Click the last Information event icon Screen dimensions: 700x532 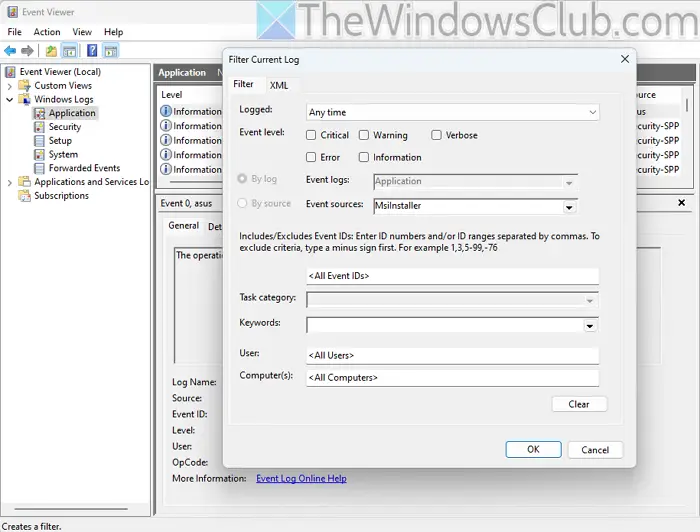[166, 169]
